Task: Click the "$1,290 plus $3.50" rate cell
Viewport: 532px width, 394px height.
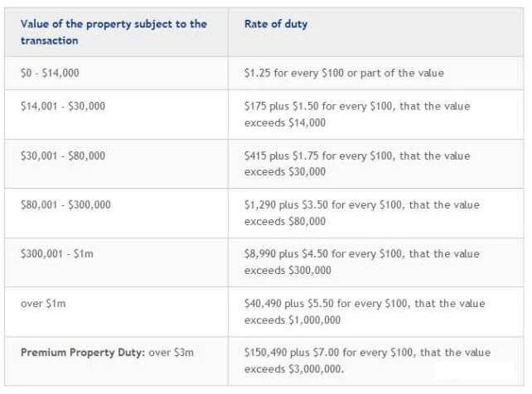Action: [x=361, y=204]
